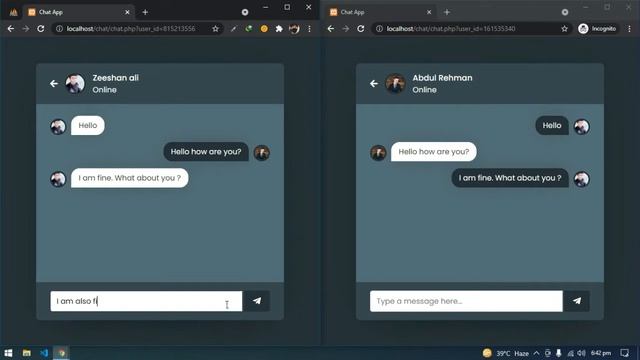Click Chrome icon in taskbar
The image size is (640, 360).
point(62,353)
